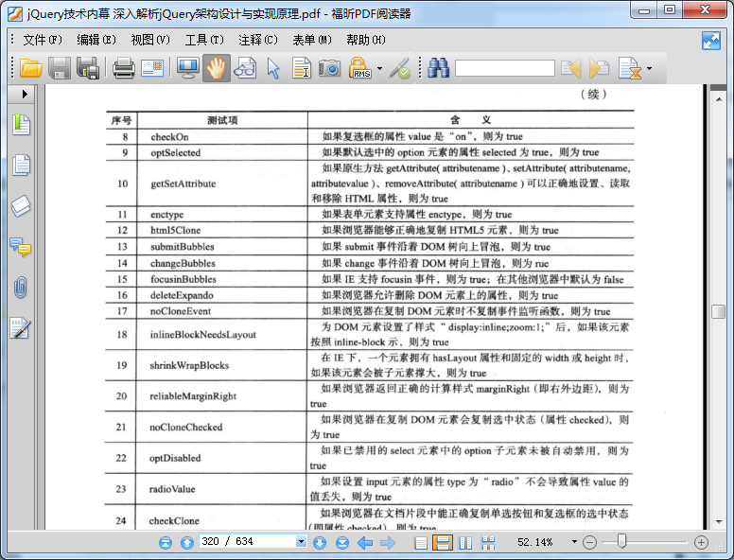Click the Save floppy disk icon
Viewport: 734px width, 560px height.
coord(60,68)
